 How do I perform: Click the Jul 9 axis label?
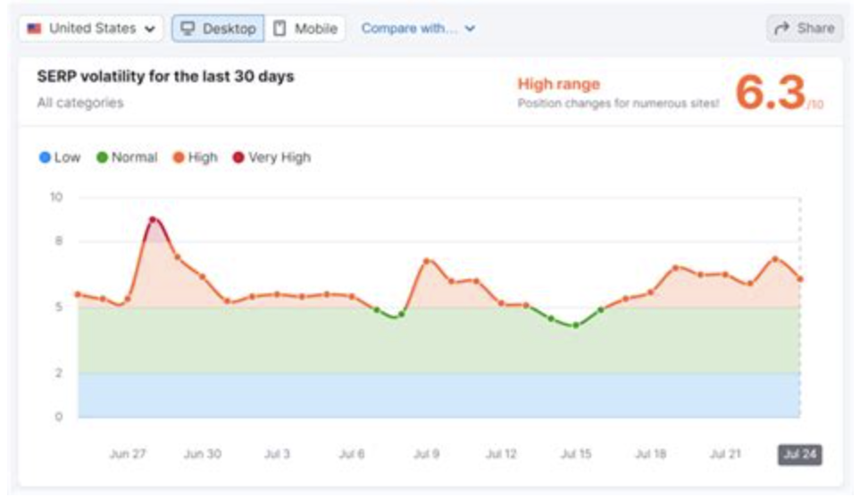coord(426,454)
